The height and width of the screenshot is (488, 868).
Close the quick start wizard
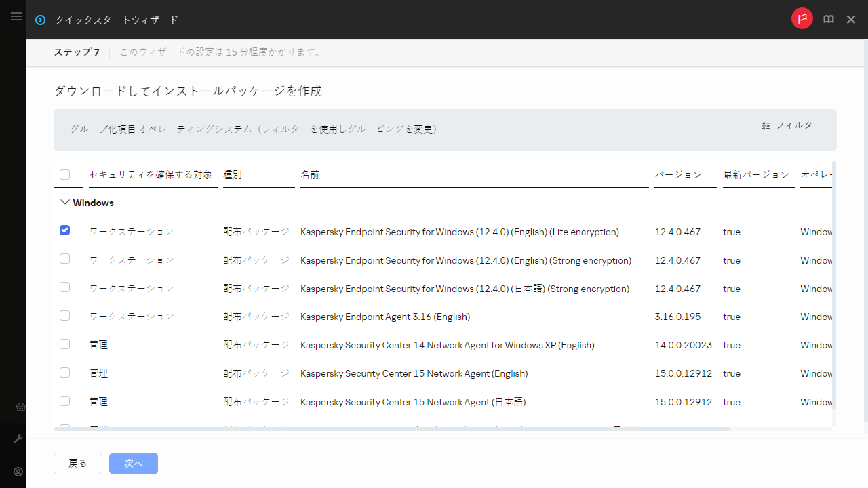coord(851,20)
